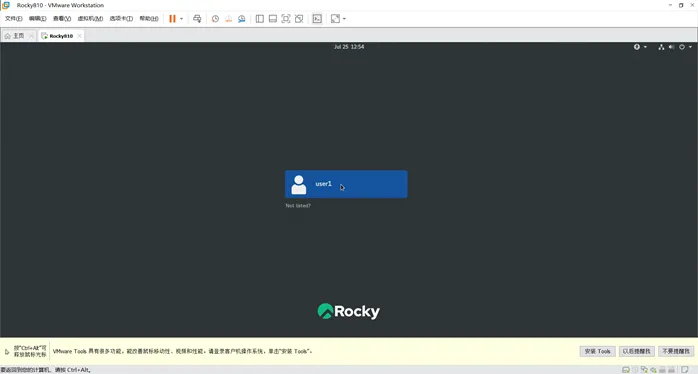Expand the stretch display dropdown arrow

tap(344, 19)
